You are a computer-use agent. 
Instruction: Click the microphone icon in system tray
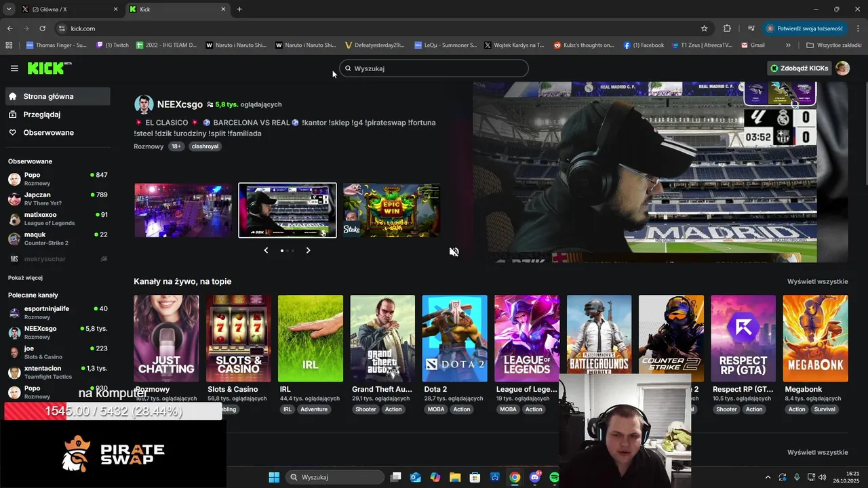(x=797, y=477)
